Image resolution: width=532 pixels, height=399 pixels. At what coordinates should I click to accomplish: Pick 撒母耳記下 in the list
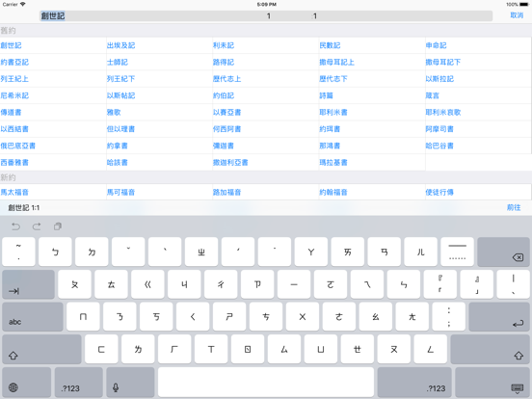point(443,62)
